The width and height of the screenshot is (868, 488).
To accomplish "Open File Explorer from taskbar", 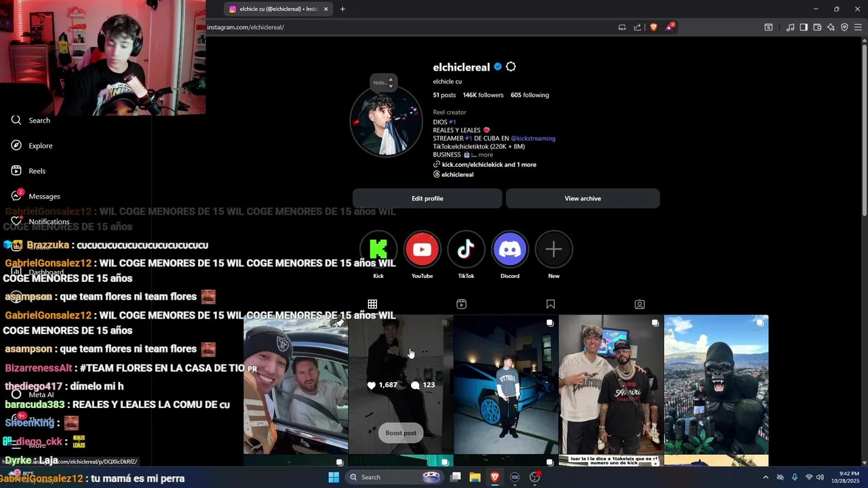I will [x=475, y=477].
